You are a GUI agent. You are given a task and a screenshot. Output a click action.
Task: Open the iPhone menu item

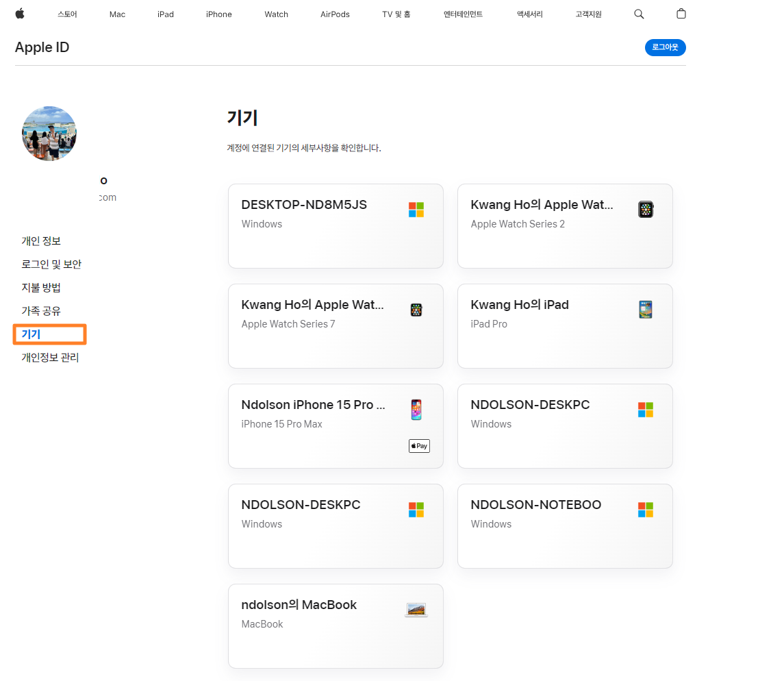pyautogui.click(x=219, y=14)
